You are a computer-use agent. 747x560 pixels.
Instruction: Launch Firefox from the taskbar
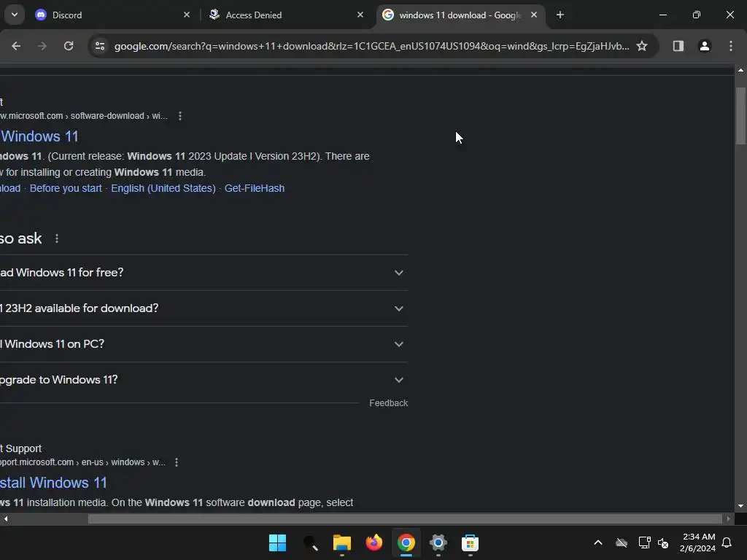374,542
